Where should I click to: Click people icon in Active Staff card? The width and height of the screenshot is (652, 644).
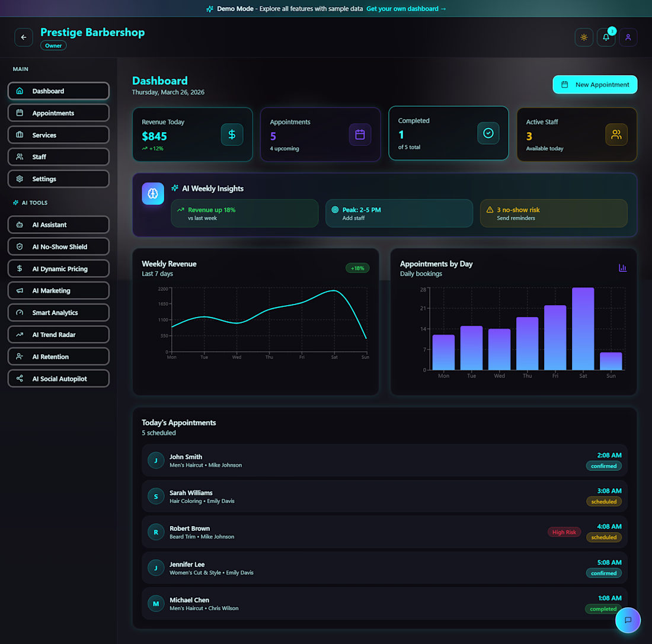click(616, 134)
